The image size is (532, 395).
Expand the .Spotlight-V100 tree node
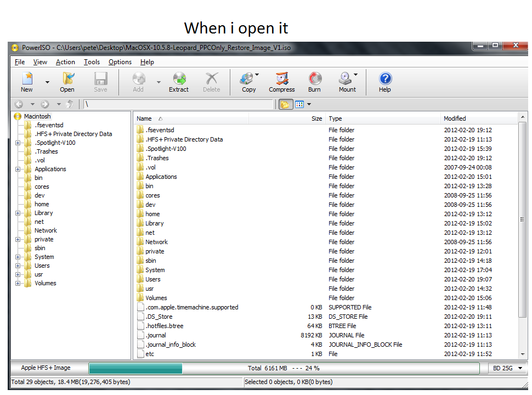18,143
